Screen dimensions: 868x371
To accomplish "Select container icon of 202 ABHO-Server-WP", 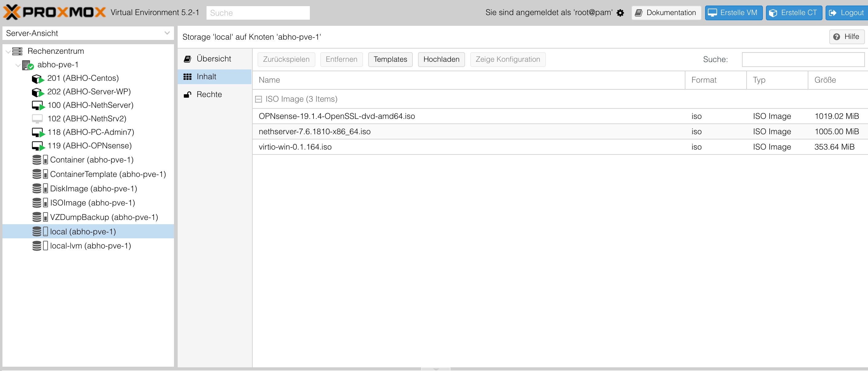I will pos(38,92).
